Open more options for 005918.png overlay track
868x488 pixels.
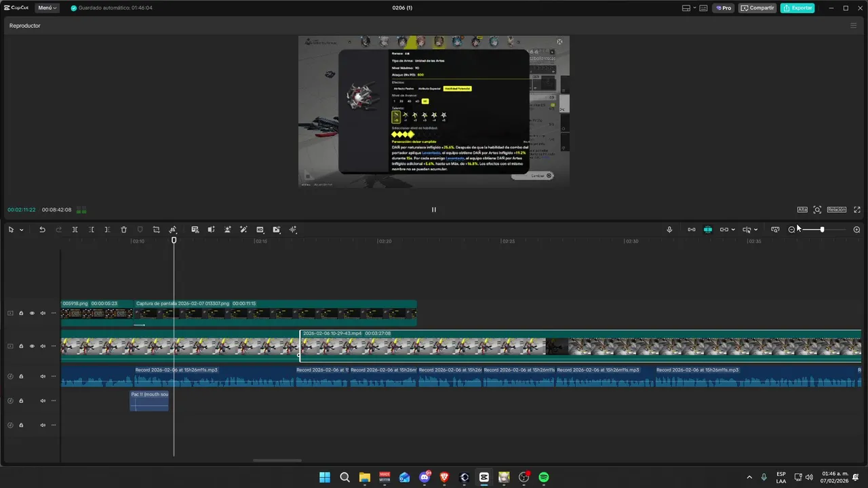(x=54, y=313)
